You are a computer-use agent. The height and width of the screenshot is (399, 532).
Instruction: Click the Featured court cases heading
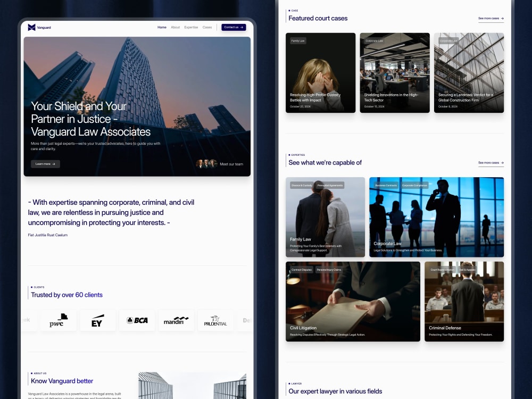click(318, 18)
